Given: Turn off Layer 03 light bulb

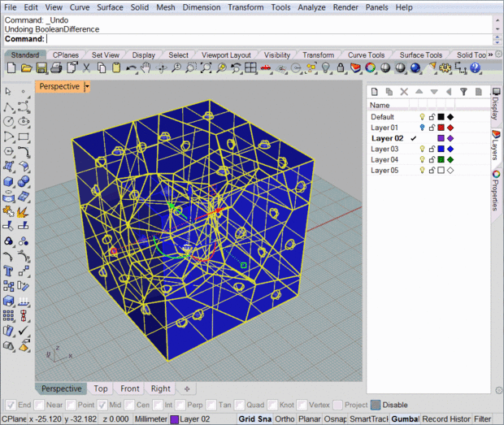Looking at the screenshot, I should point(422,150).
